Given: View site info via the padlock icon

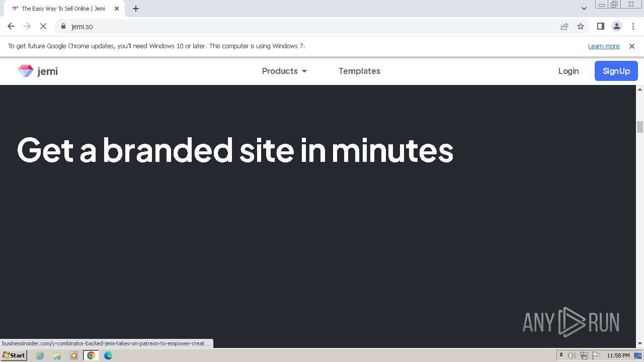Looking at the screenshot, I should tap(63, 26).
